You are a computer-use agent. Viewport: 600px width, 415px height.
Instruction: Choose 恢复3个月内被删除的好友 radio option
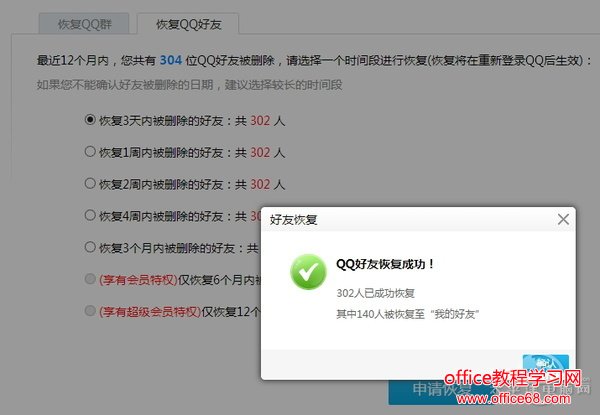(90, 247)
